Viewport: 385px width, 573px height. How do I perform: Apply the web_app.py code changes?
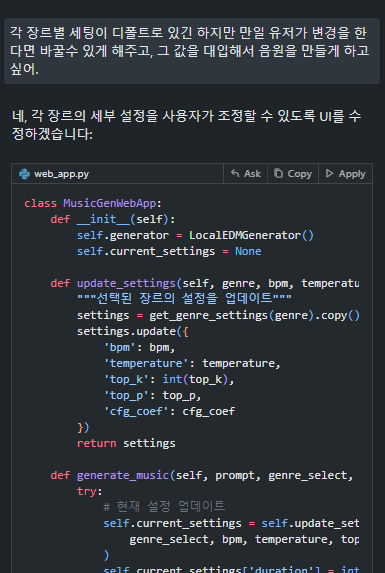(346, 174)
